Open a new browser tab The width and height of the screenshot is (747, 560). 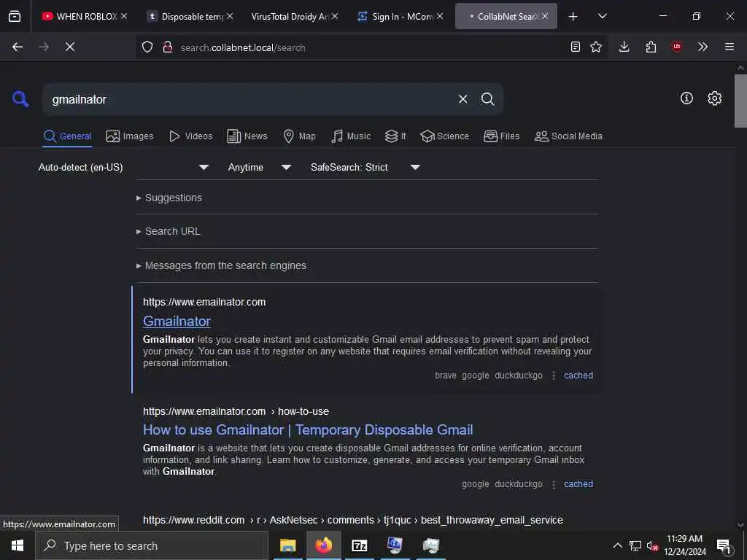pyautogui.click(x=573, y=17)
